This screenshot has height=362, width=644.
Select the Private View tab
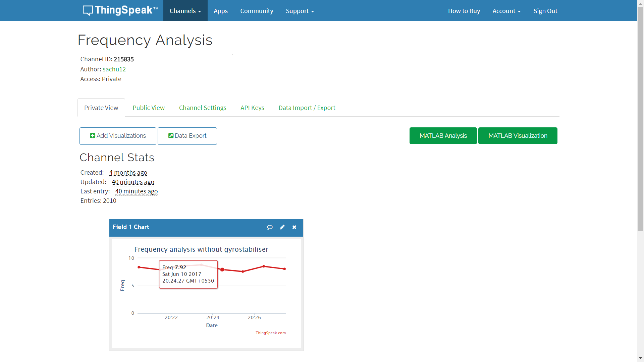coord(101,108)
